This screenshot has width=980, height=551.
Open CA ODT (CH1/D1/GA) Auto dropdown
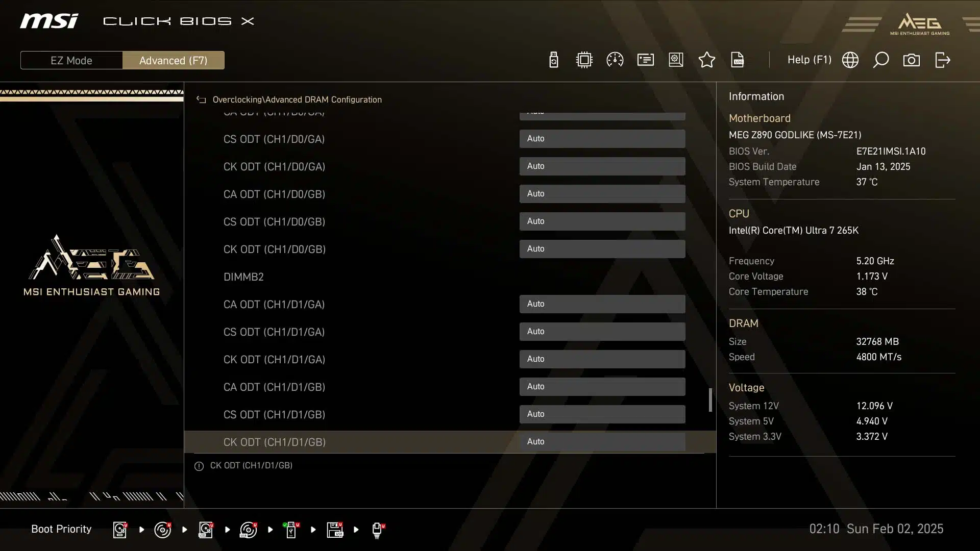click(602, 304)
